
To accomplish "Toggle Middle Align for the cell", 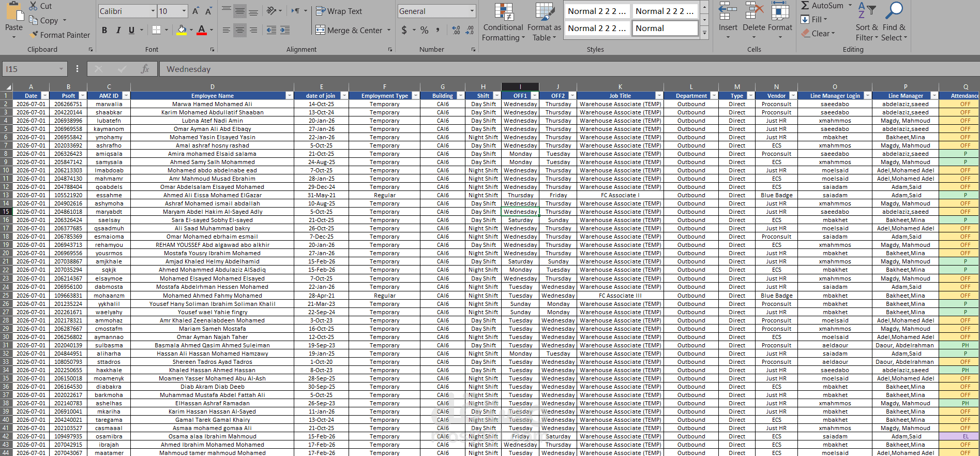I will (240, 11).
